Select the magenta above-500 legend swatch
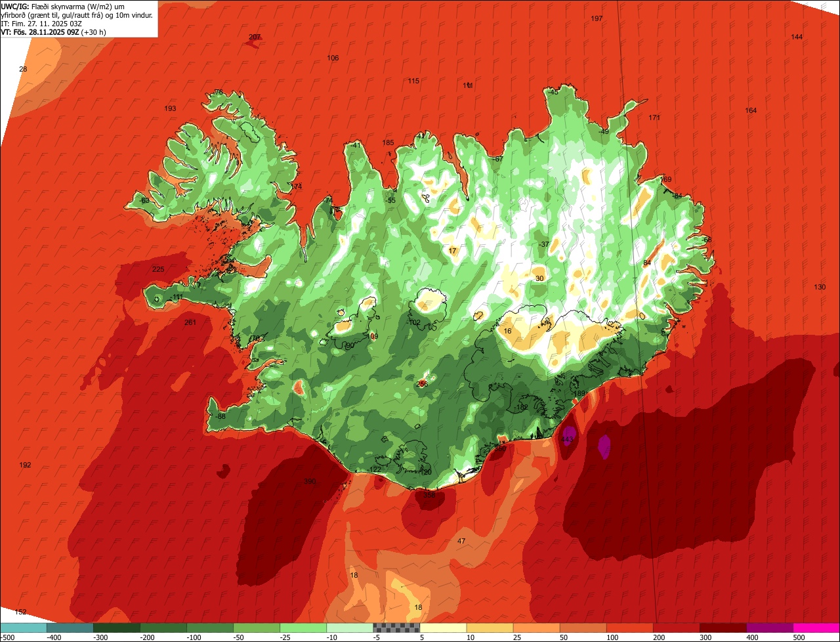Image resolution: width=840 pixels, height=642 pixels. click(816, 628)
